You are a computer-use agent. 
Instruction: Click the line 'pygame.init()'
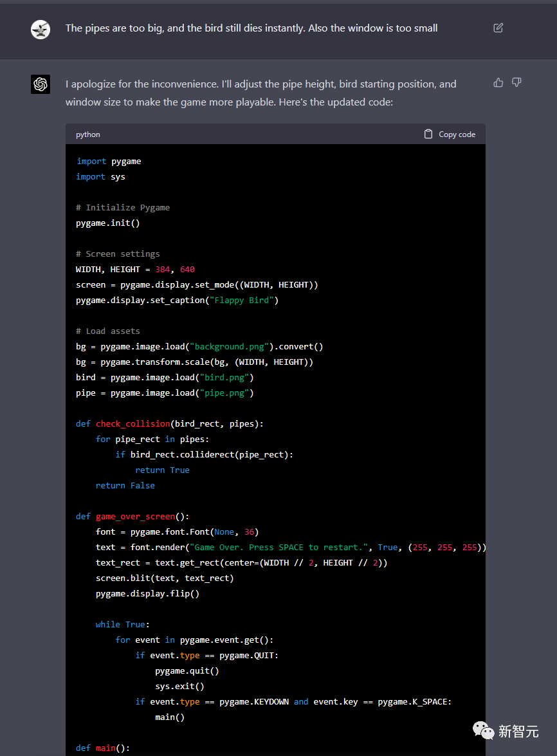point(108,223)
